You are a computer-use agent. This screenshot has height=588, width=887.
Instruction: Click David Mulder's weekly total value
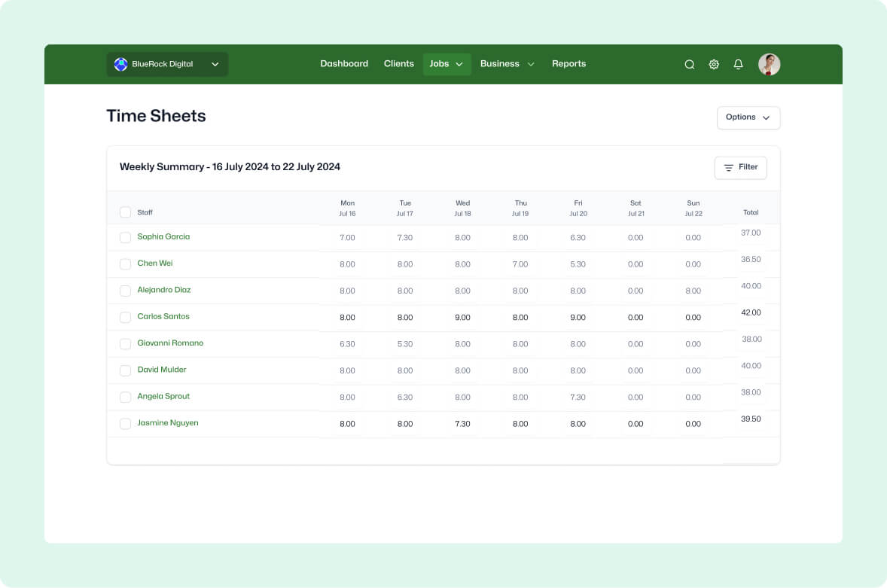pos(751,366)
